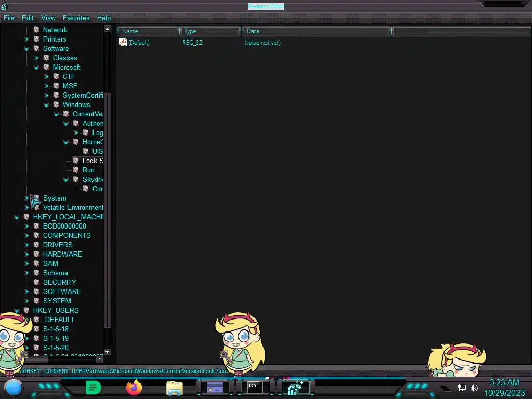The height and width of the screenshot is (399, 532).
Task: Select the SystemCertifi key
Action: click(83, 96)
